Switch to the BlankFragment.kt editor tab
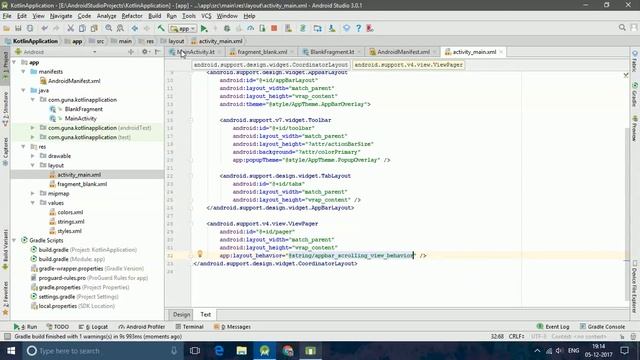The width and height of the screenshot is (640, 360). pyautogui.click(x=332, y=52)
